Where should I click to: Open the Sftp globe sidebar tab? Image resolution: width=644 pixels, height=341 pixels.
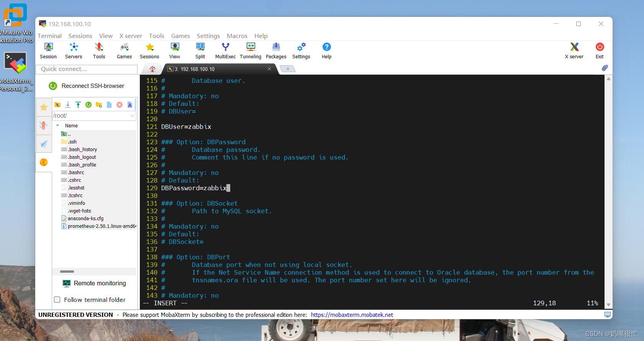click(44, 162)
